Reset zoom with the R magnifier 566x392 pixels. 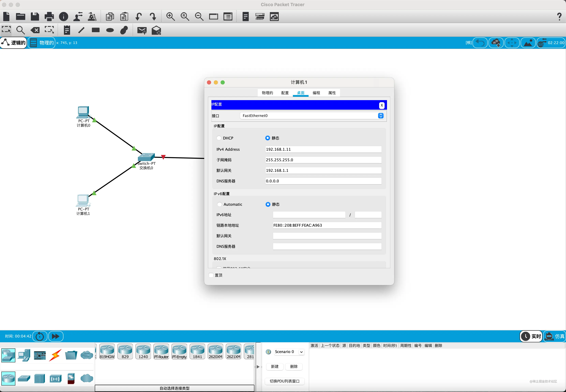(185, 17)
